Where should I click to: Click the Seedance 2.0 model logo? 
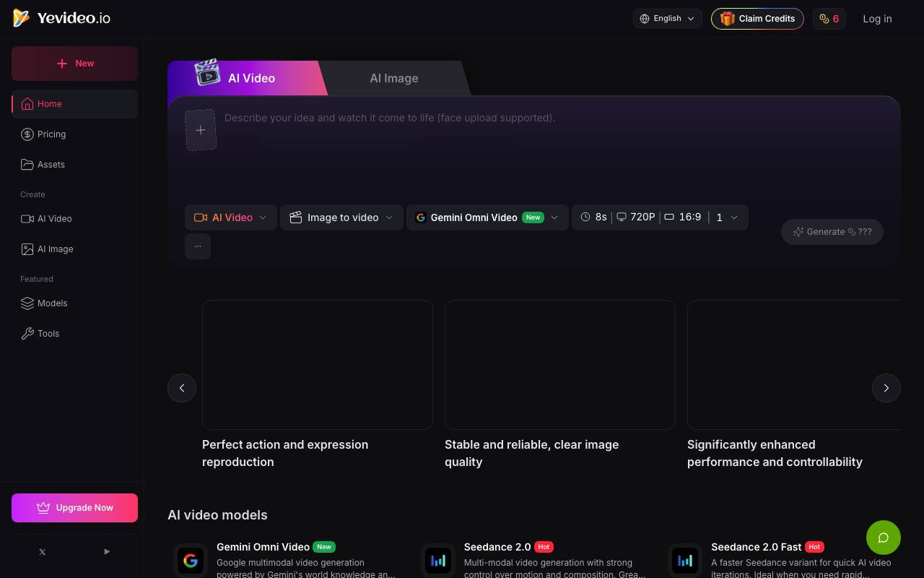438,560
